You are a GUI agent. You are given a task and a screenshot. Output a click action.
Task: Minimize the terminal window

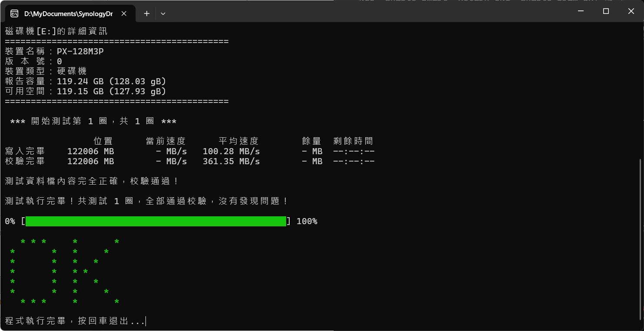click(x=581, y=11)
